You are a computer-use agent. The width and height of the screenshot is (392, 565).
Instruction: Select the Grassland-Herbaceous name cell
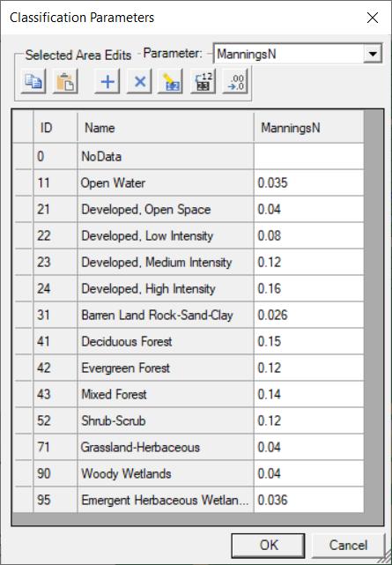[x=166, y=447]
